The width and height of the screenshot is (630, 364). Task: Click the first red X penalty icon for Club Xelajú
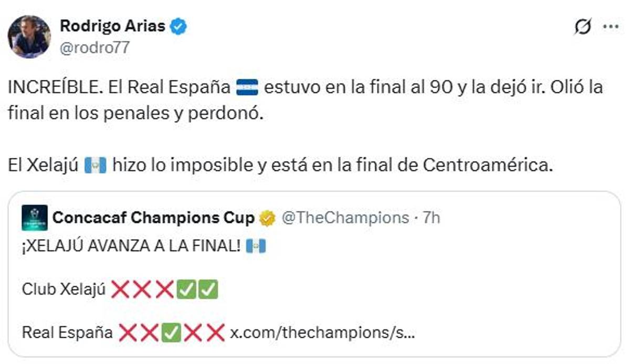(119, 287)
